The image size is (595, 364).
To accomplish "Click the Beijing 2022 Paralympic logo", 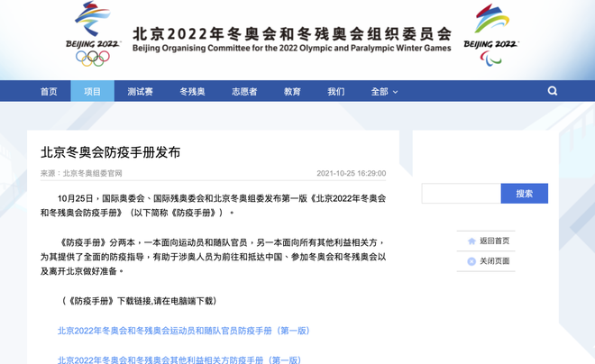I will pyautogui.click(x=490, y=35).
